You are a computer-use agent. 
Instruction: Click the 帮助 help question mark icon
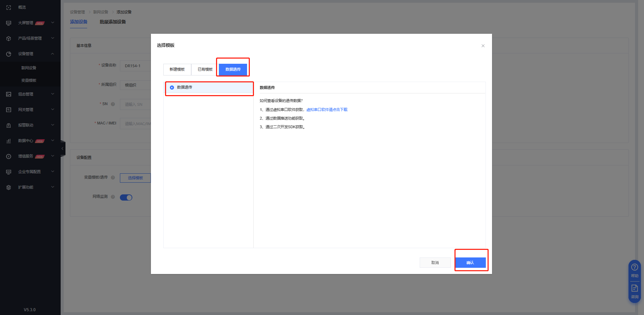(x=634, y=267)
